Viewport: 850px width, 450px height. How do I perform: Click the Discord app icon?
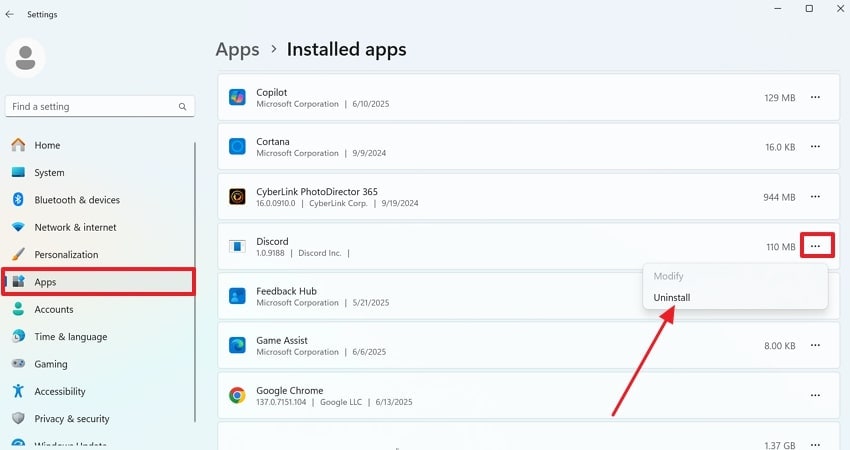click(237, 247)
